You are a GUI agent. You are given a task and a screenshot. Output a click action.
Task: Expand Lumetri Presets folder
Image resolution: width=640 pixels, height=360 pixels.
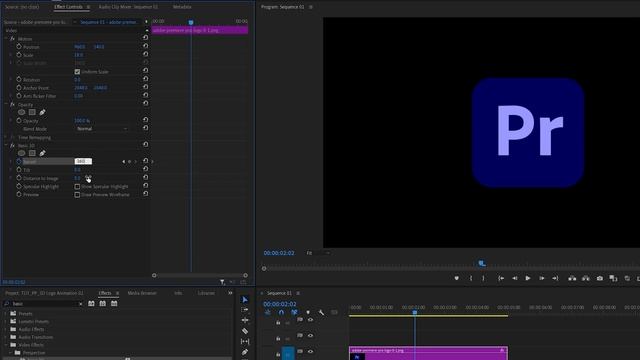pos(6,321)
